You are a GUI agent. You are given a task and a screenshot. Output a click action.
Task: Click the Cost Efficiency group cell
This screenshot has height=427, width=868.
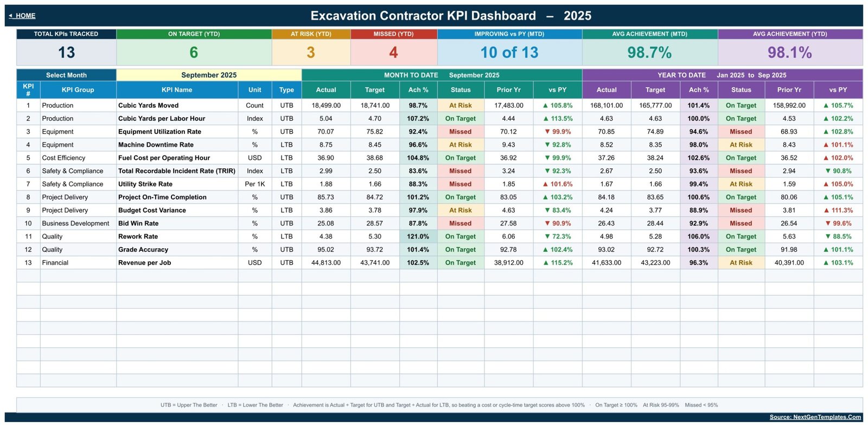[x=78, y=158]
